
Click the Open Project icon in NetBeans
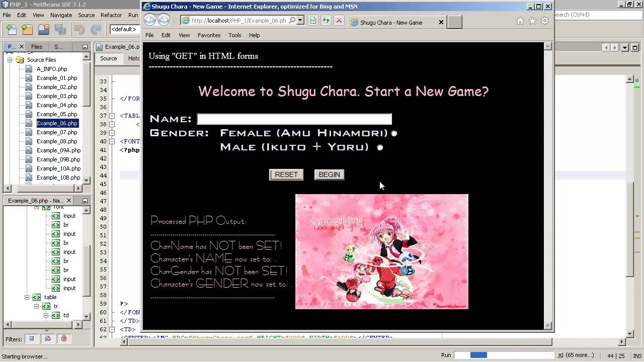[x=44, y=30]
